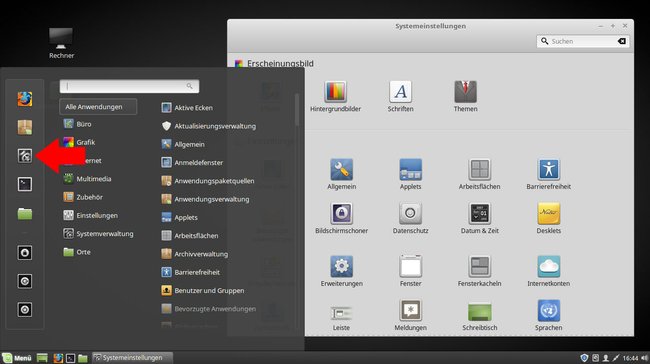Open Allgemein in the System Settings window
The image size is (650, 364).
tap(341, 174)
